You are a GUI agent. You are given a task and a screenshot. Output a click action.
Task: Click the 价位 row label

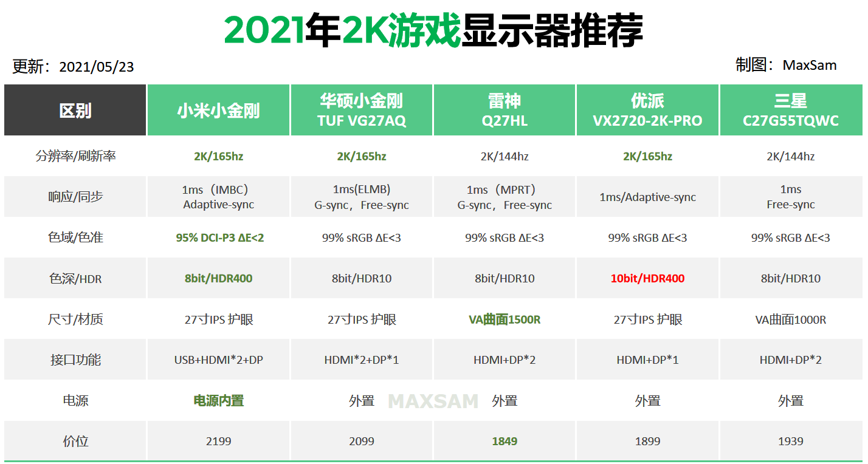[x=75, y=441]
